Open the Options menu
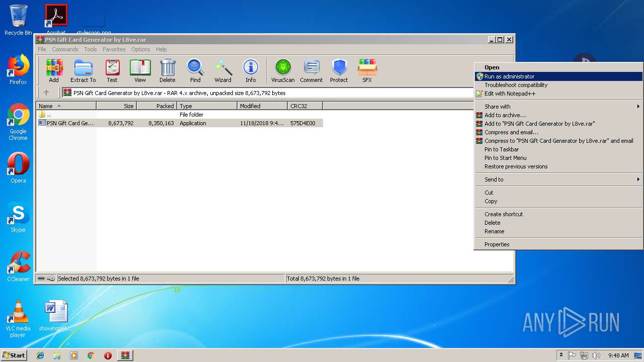644x362 pixels. [141, 49]
